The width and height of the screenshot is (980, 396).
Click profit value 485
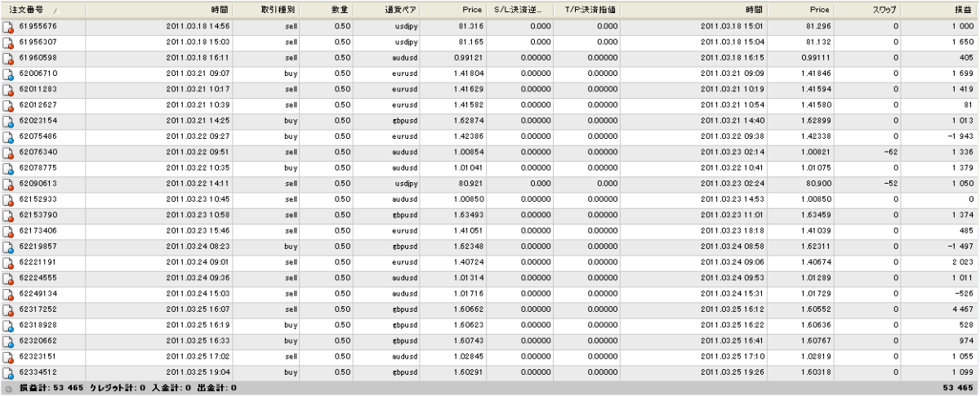click(x=967, y=230)
